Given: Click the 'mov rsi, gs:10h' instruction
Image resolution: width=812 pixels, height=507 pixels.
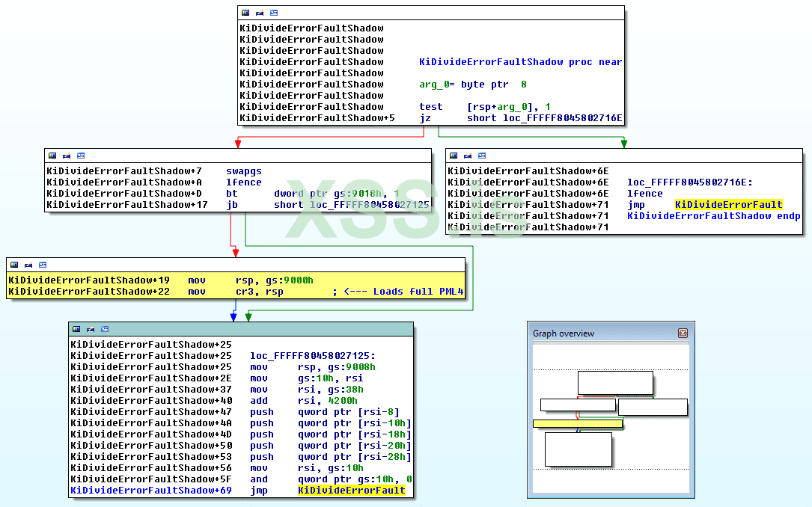Looking at the screenshot, I should (x=307, y=468).
